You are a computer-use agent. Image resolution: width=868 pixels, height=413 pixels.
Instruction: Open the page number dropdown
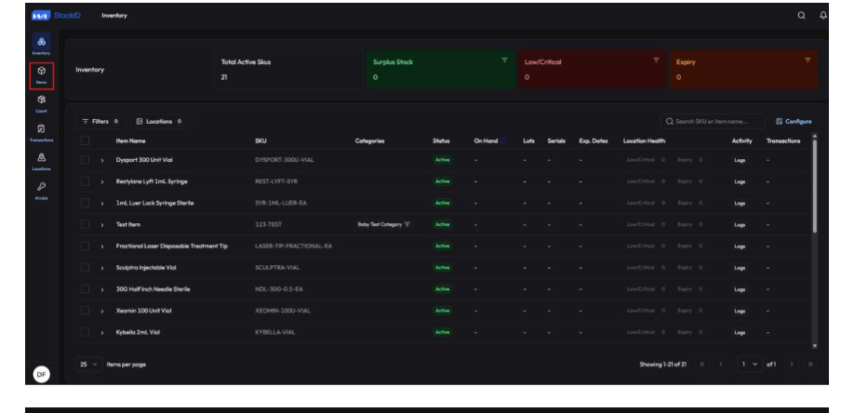[x=750, y=365]
